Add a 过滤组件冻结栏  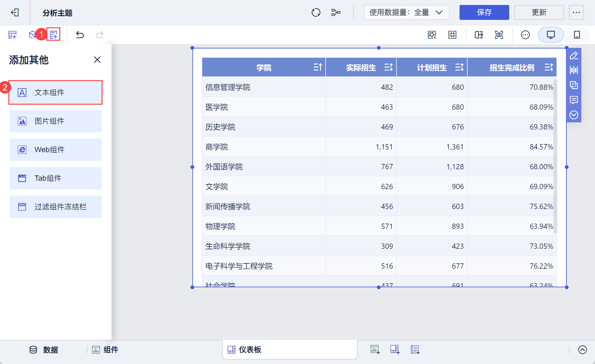pyautogui.click(x=56, y=207)
